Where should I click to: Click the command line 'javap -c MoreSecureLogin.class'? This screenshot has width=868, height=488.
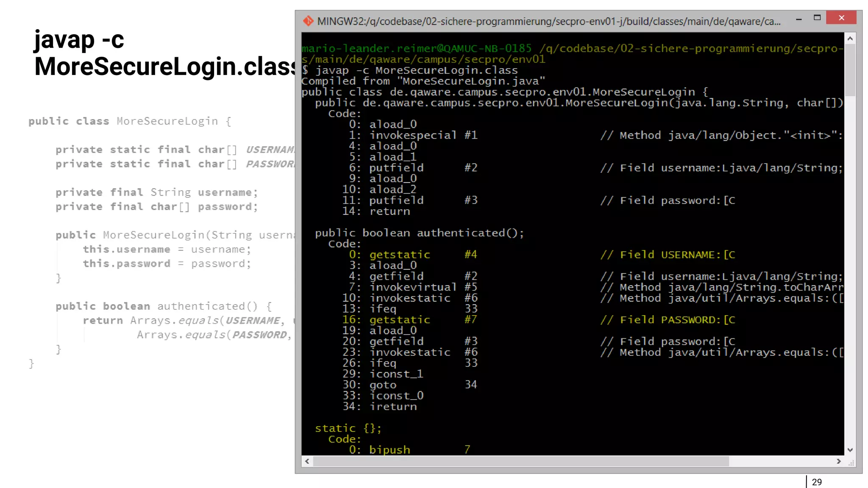417,70
